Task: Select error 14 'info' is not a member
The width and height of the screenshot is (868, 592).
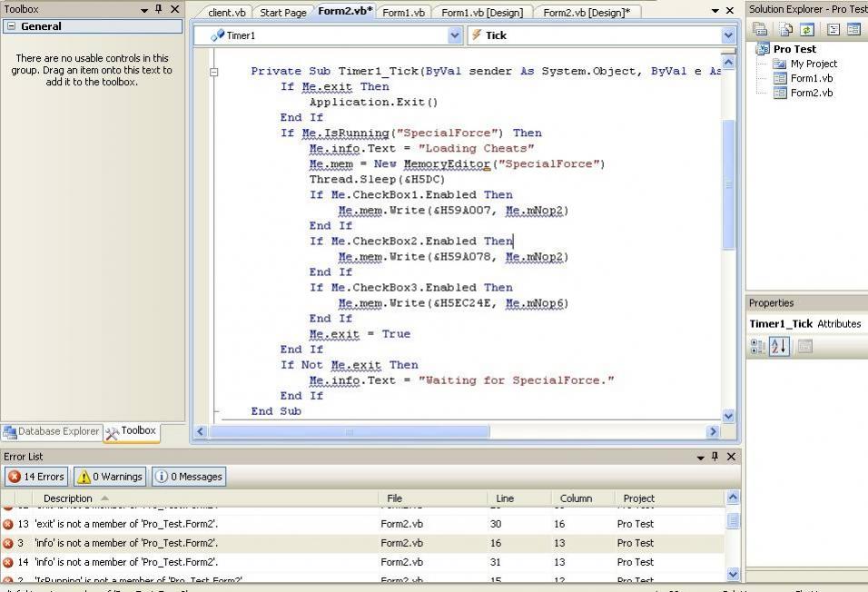Action: point(362,562)
